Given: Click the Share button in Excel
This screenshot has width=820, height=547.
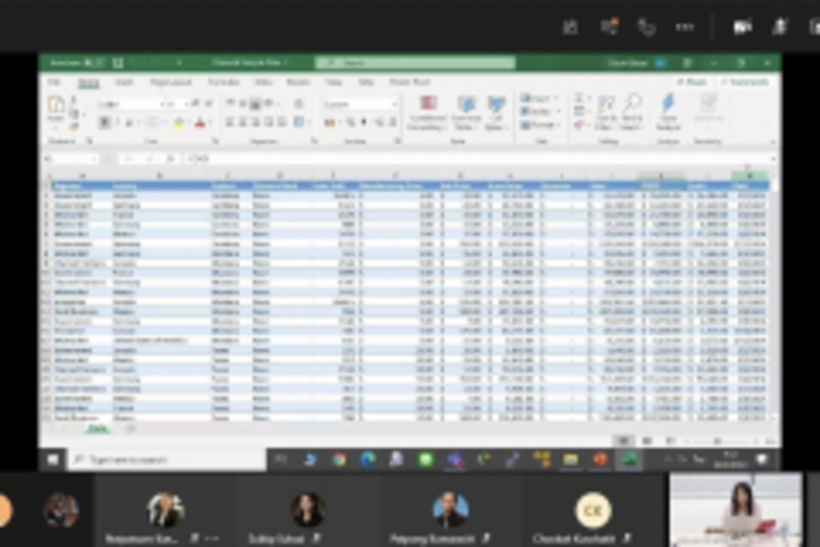Looking at the screenshot, I should click(691, 82).
